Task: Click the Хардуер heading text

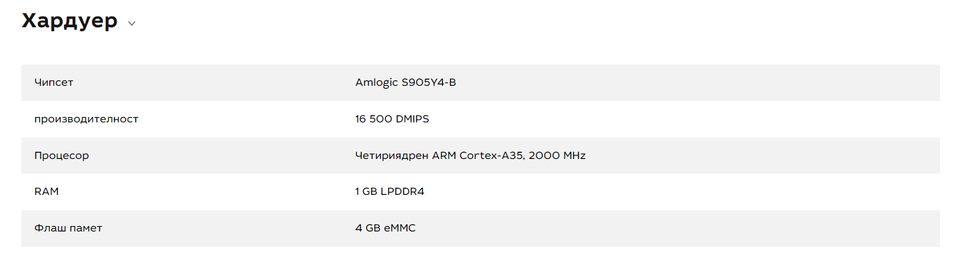Action: click(x=70, y=21)
